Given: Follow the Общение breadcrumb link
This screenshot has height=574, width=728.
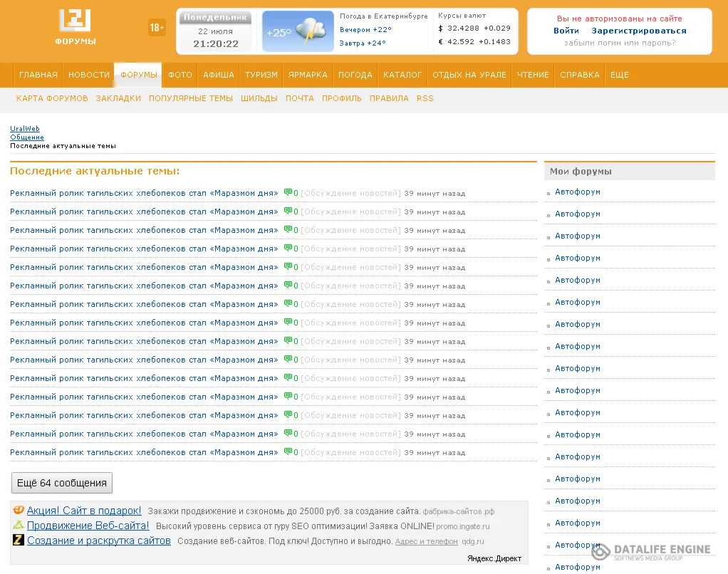Looking at the screenshot, I should tap(27, 137).
